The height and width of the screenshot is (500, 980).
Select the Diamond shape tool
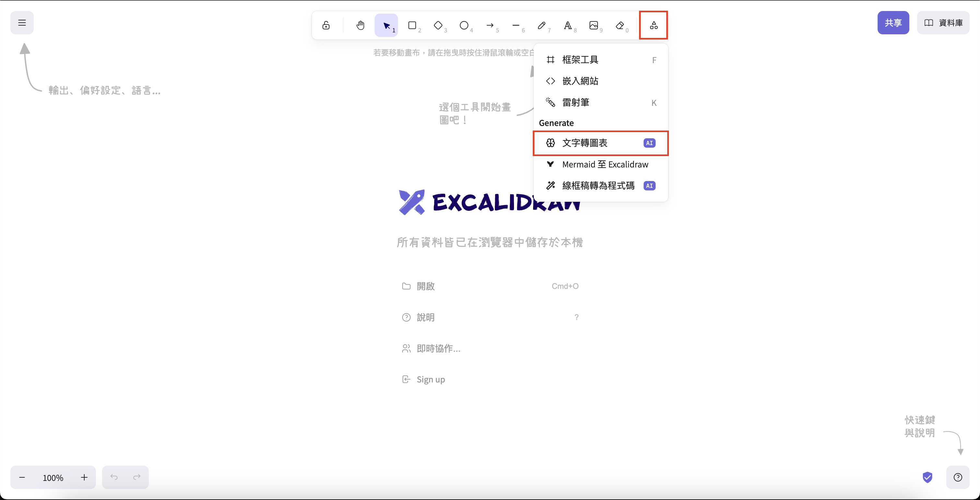[x=438, y=26]
